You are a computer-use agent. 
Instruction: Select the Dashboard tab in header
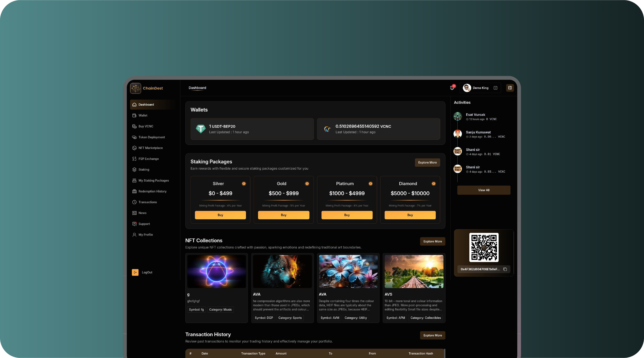click(197, 88)
